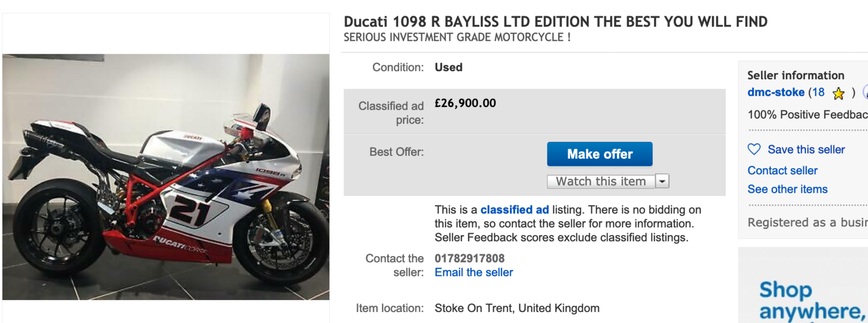Open the Contact seller link
Image resolution: width=868 pixels, height=323 pixels.
pos(782,170)
